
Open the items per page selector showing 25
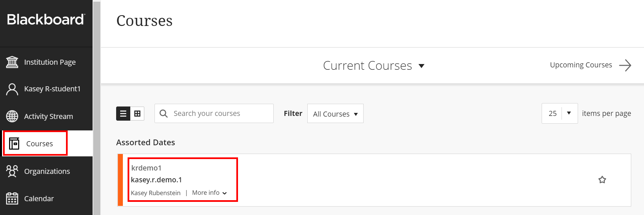(559, 113)
